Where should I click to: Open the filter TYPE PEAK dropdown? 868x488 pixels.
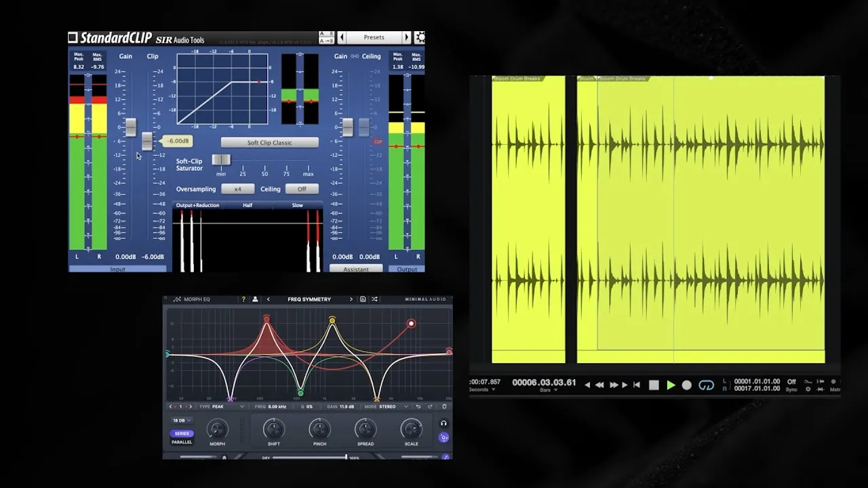click(x=222, y=407)
